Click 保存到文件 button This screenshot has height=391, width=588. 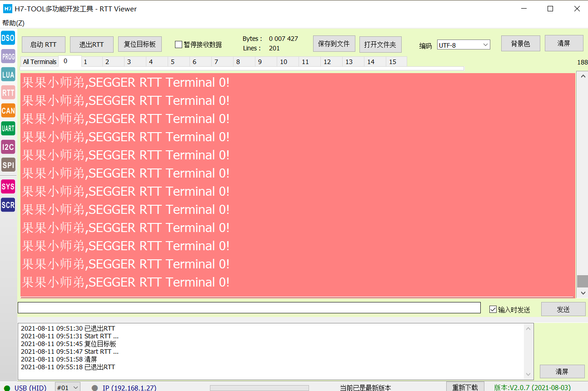coord(334,44)
